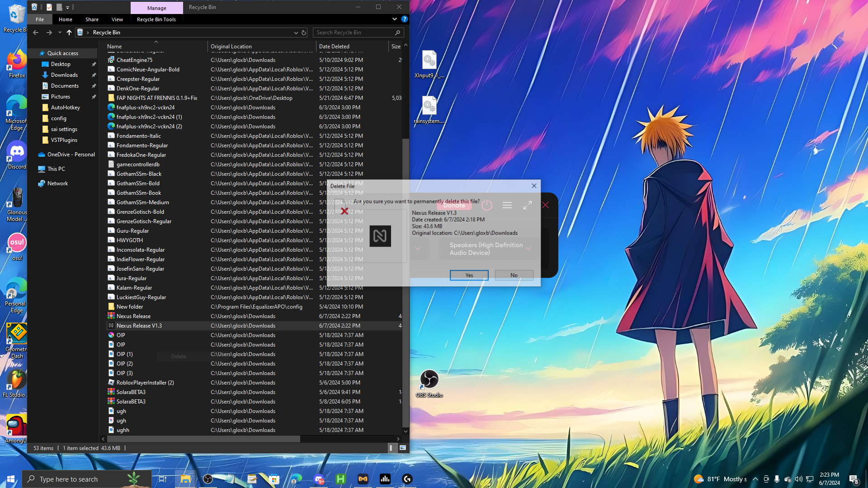Select the Recycle Bin Tools tab

156,19
